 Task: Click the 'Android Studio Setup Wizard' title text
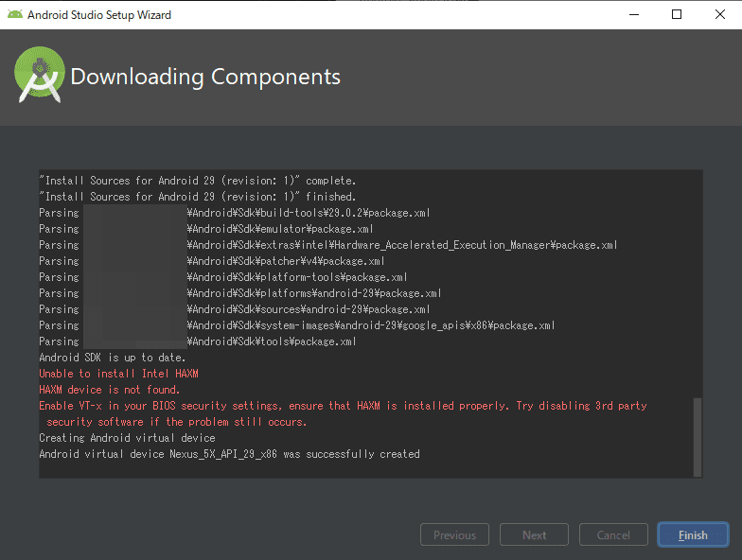(99, 15)
